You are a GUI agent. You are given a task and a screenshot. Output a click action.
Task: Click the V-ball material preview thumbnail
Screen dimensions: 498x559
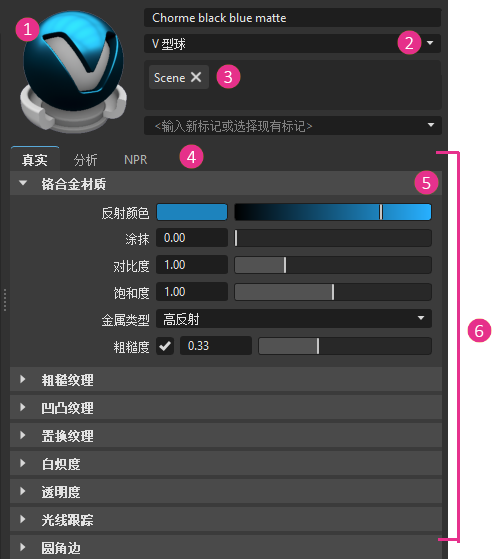coord(73,71)
